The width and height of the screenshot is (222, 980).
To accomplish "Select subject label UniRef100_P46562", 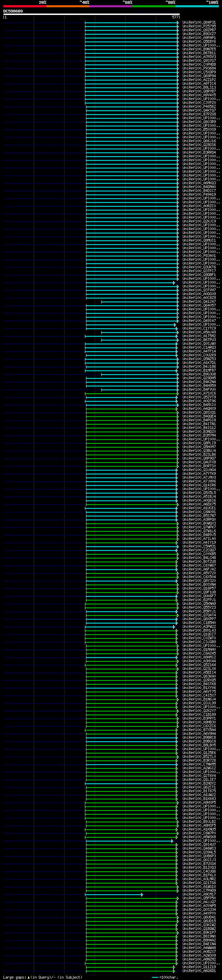I will (199, 106).
